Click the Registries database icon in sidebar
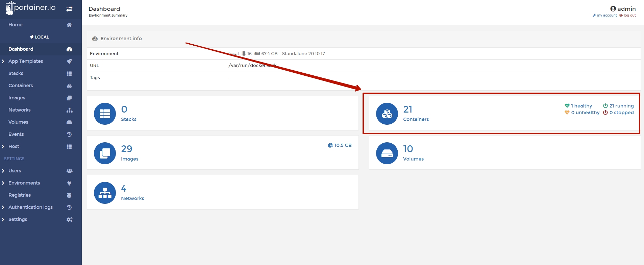 (x=69, y=195)
